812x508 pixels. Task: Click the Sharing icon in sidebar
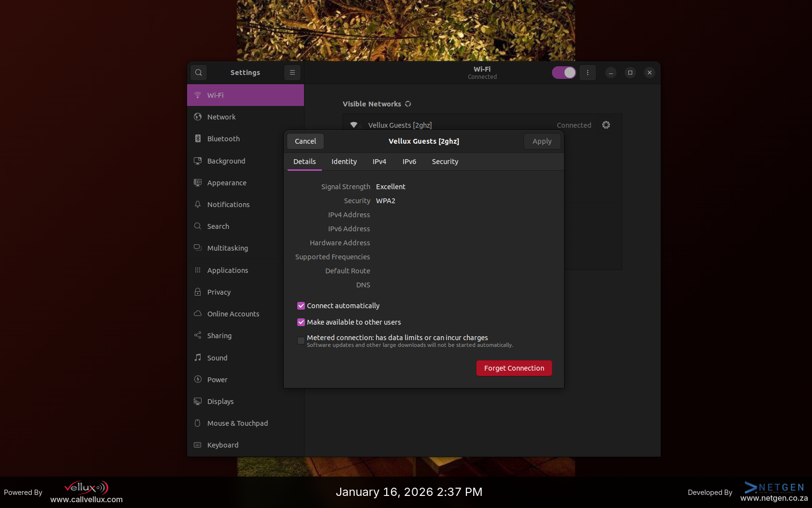(198, 336)
